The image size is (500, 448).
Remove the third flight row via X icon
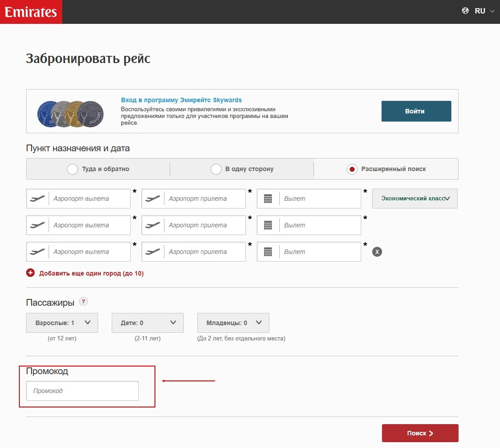click(377, 252)
